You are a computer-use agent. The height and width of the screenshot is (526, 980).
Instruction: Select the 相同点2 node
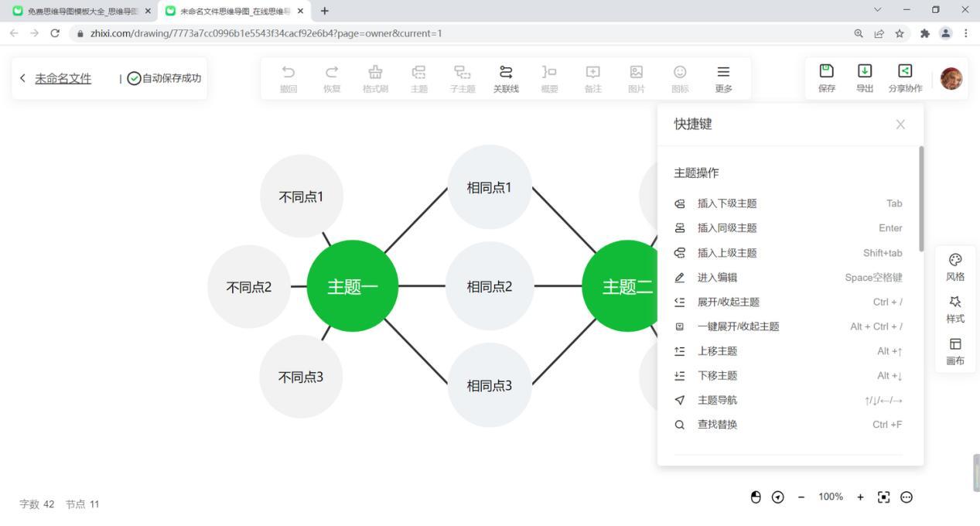coord(490,286)
